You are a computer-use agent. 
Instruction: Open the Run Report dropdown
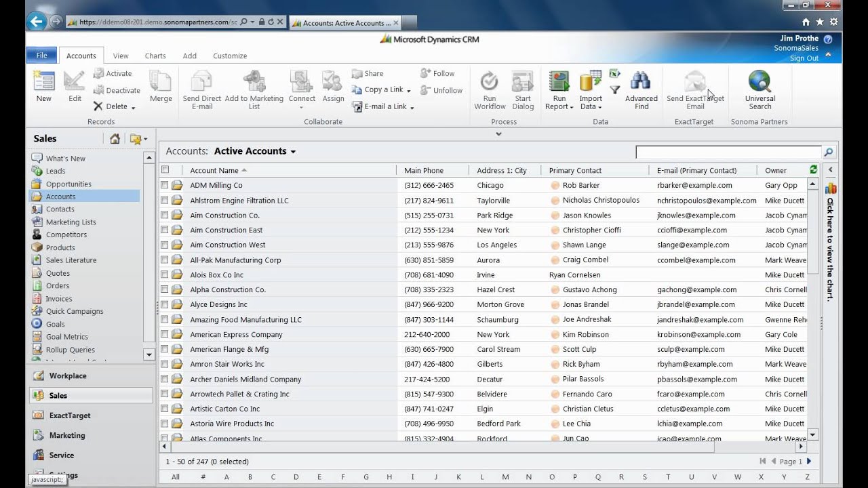pos(572,107)
